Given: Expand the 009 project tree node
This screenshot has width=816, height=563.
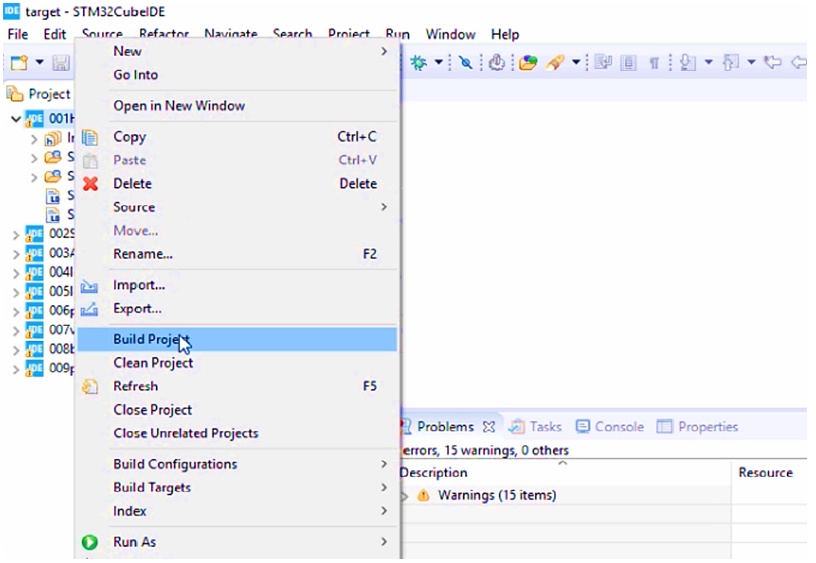Looking at the screenshot, I should [x=16, y=369].
